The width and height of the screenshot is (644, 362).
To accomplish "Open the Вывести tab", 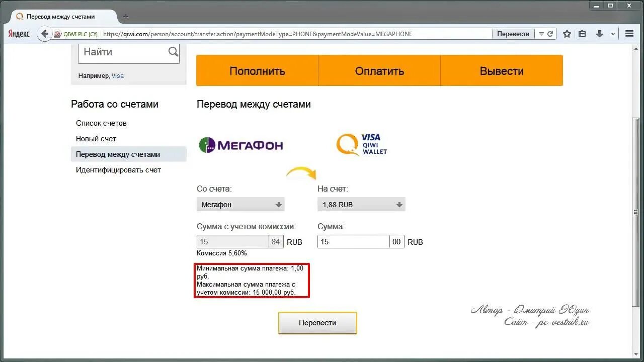I will point(502,71).
